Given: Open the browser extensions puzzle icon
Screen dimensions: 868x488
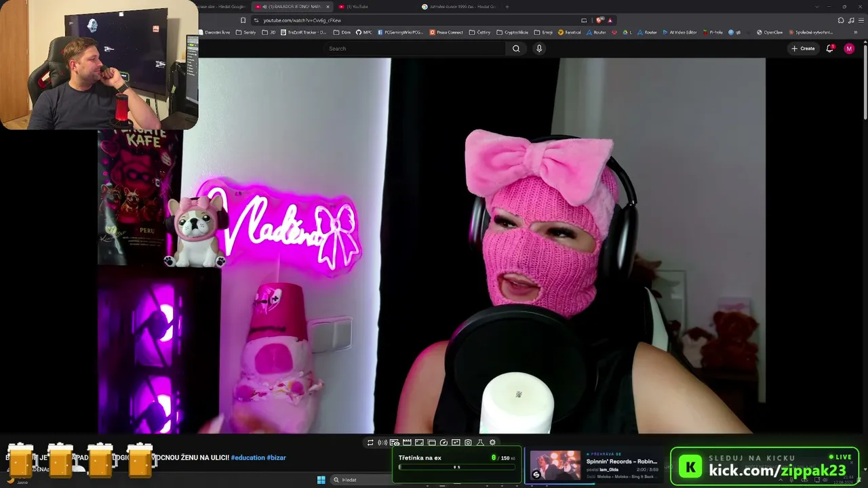Looking at the screenshot, I should pyautogui.click(x=842, y=20).
